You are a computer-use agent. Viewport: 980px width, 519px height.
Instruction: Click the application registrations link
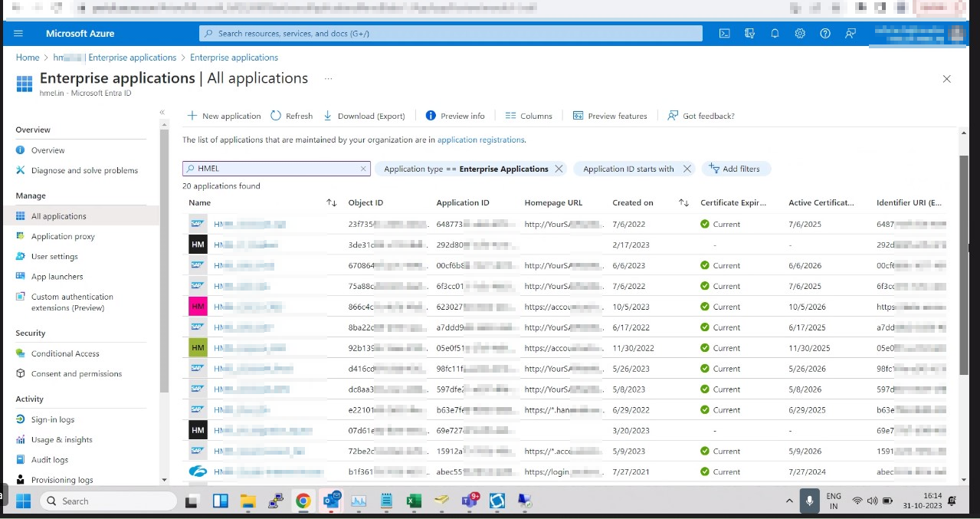(x=480, y=140)
